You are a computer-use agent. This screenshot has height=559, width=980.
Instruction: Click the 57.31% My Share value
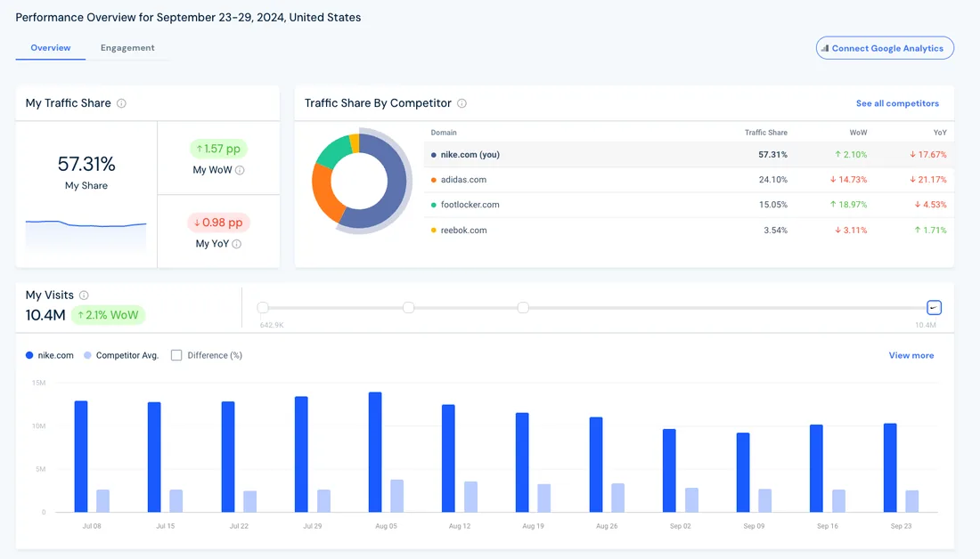86,165
